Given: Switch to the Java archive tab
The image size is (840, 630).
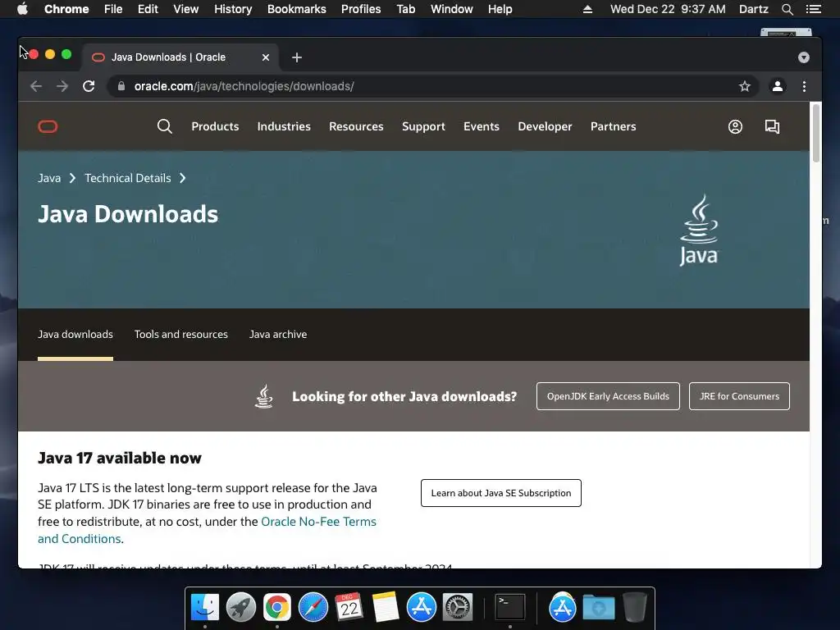Looking at the screenshot, I should [278, 335].
